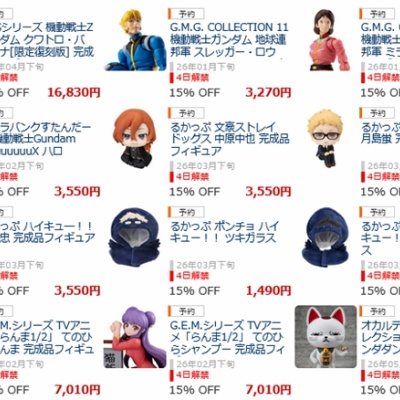Click the 16,830円 price
This screenshot has height=400, width=400.
(x=74, y=92)
